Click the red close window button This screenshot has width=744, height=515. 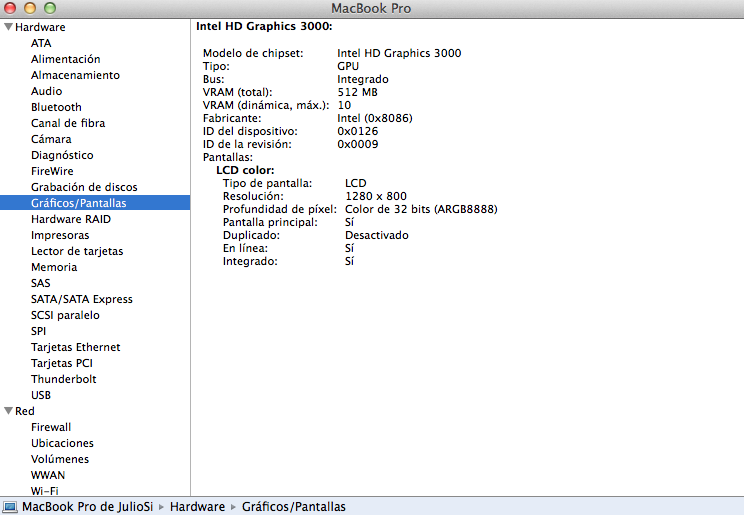[x=10, y=8]
